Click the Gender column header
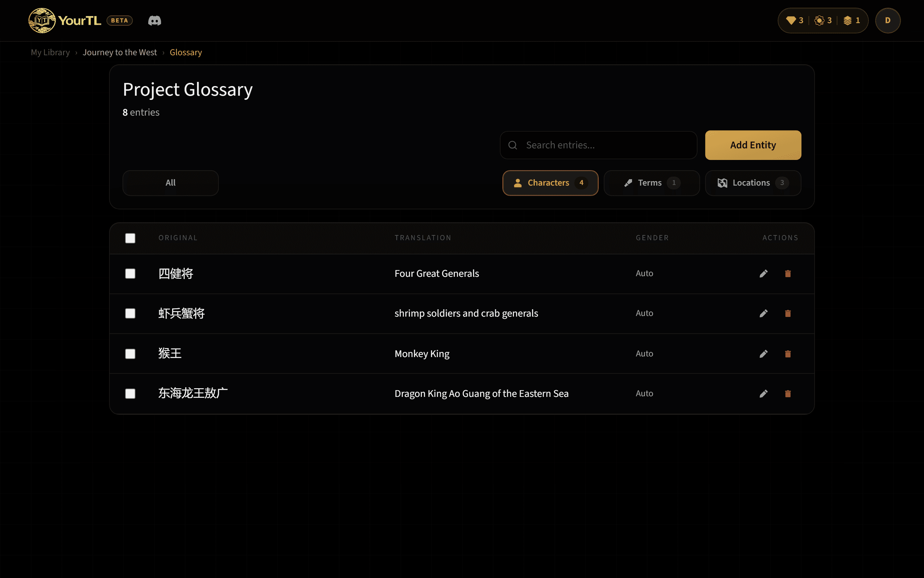Image resolution: width=924 pixels, height=578 pixels. click(x=652, y=238)
